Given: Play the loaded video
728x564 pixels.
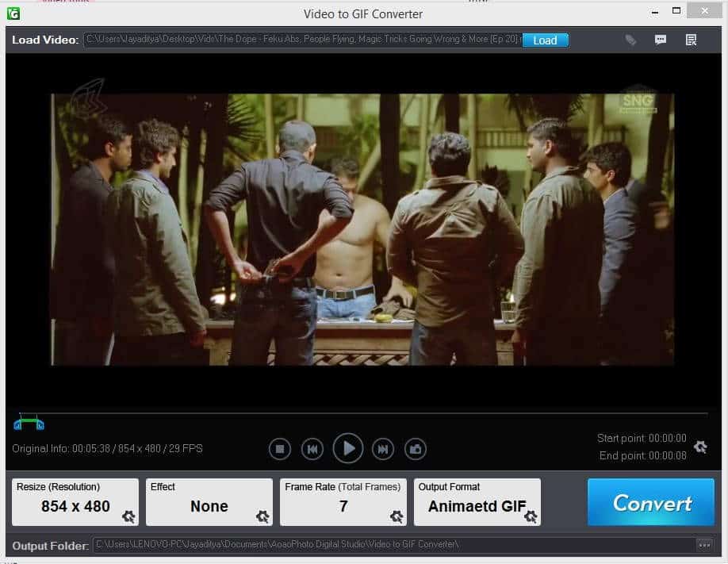Looking at the screenshot, I should pos(348,448).
